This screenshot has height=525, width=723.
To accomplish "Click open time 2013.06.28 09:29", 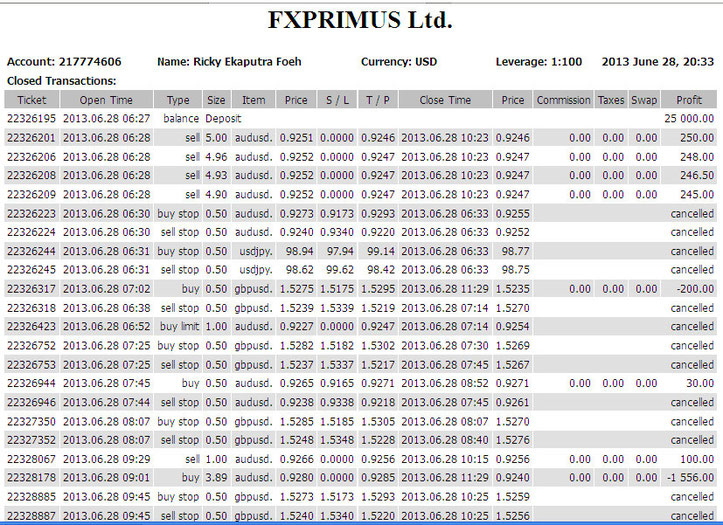I will point(107,460).
